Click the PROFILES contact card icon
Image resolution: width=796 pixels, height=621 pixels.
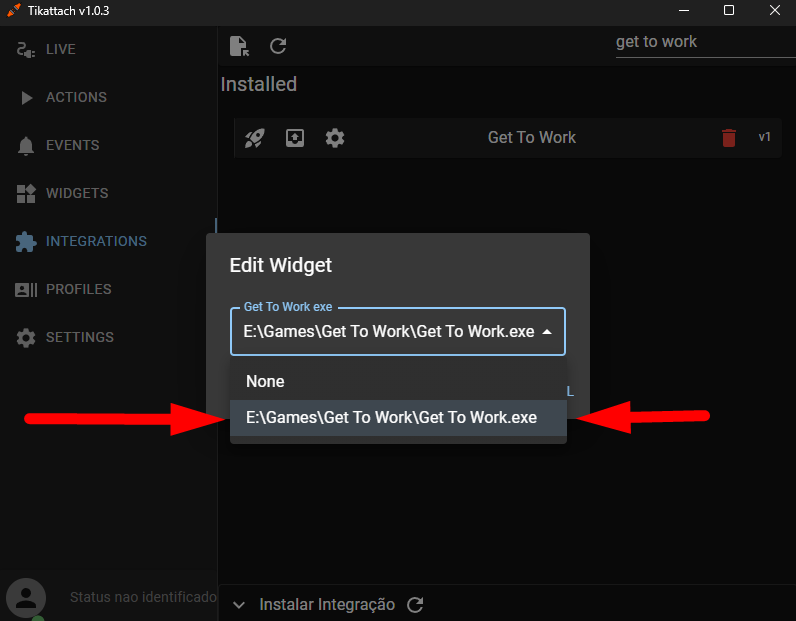pos(26,290)
